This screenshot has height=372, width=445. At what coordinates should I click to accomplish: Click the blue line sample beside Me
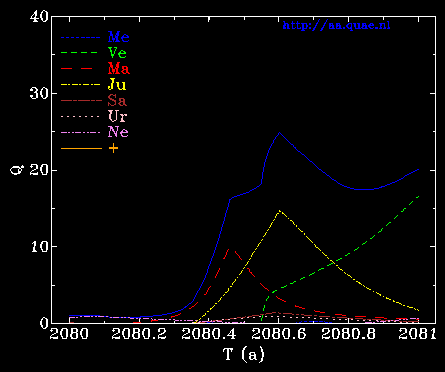(x=81, y=38)
